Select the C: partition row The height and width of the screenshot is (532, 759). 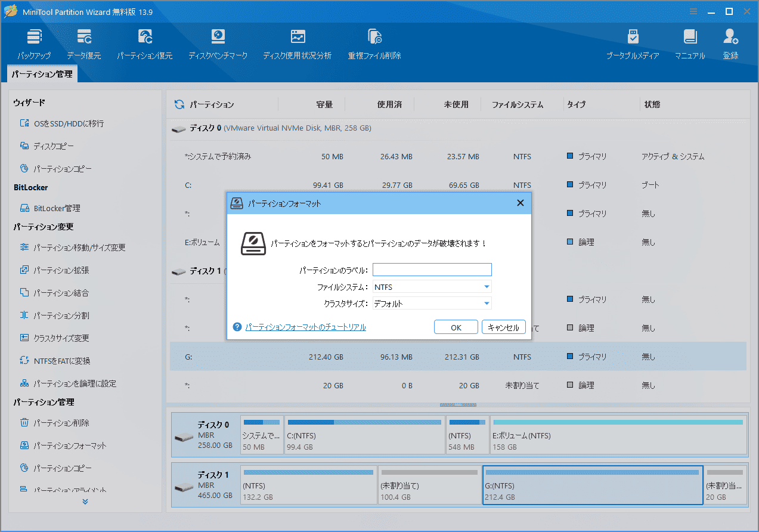[x=458, y=185]
